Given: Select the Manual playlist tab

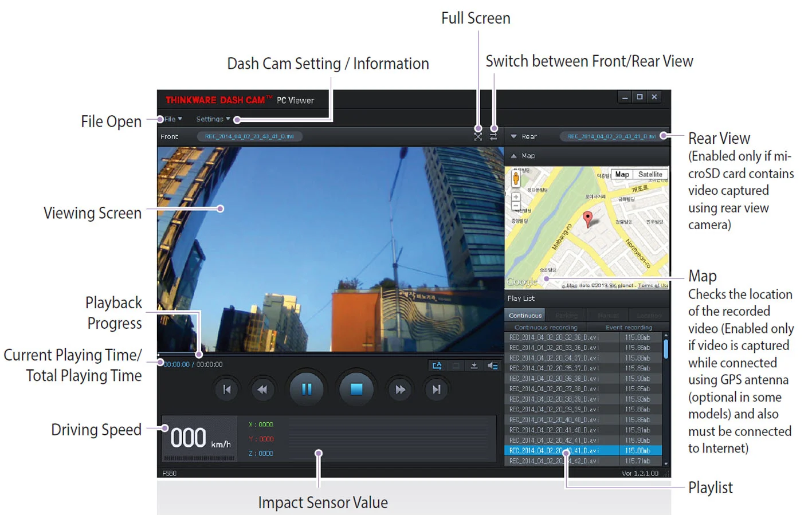Looking at the screenshot, I should click(608, 315).
